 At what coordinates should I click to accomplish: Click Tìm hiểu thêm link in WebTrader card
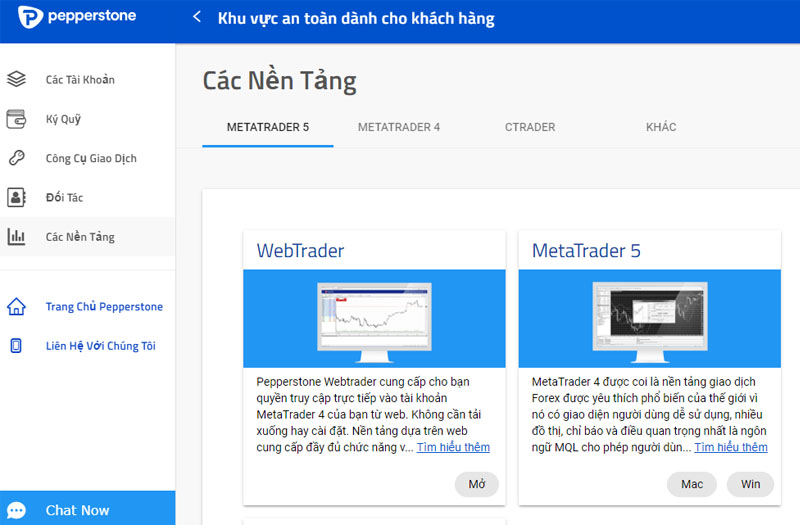pyautogui.click(x=453, y=447)
